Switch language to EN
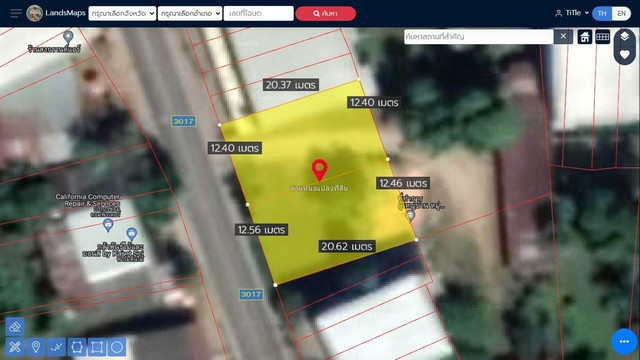 click(x=621, y=13)
